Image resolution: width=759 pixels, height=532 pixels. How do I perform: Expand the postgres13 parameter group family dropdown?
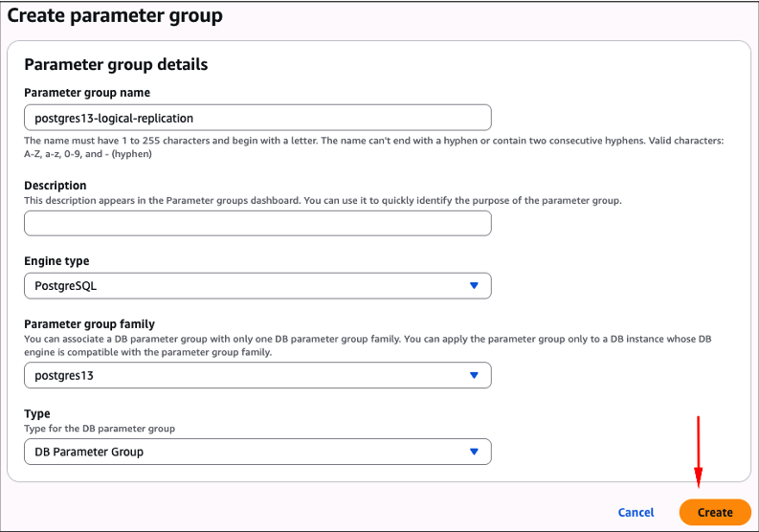(x=257, y=376)
